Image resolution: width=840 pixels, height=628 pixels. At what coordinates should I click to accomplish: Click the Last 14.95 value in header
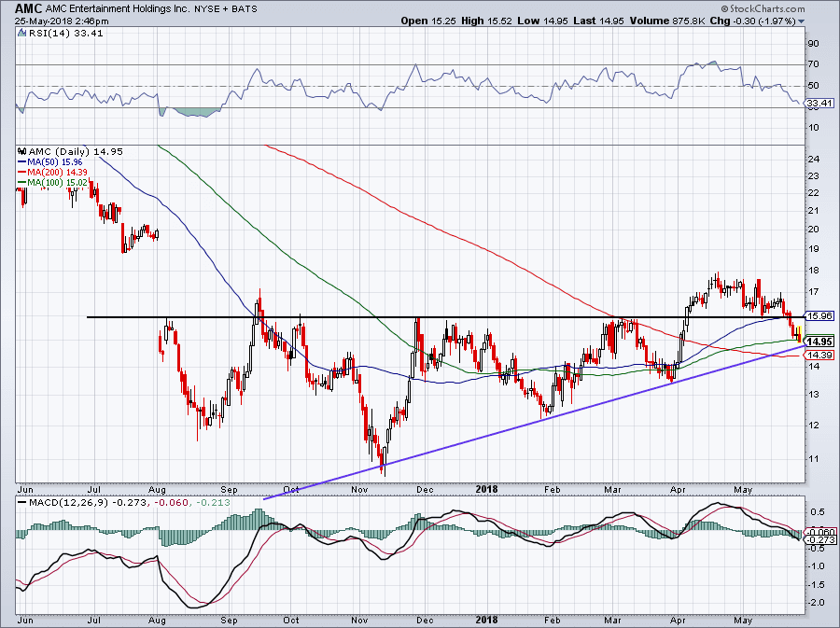(596, 21)
